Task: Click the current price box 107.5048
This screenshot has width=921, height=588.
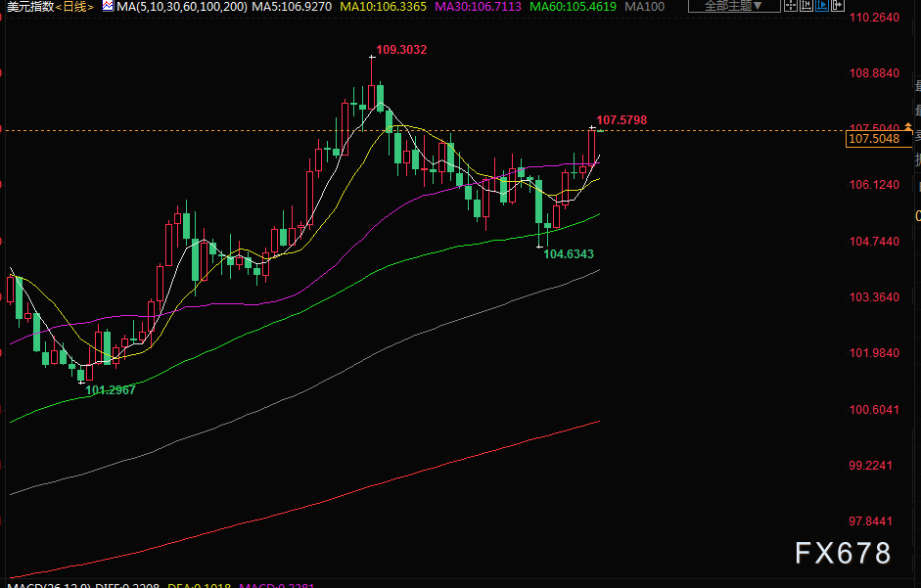Action: click(873, 140)
